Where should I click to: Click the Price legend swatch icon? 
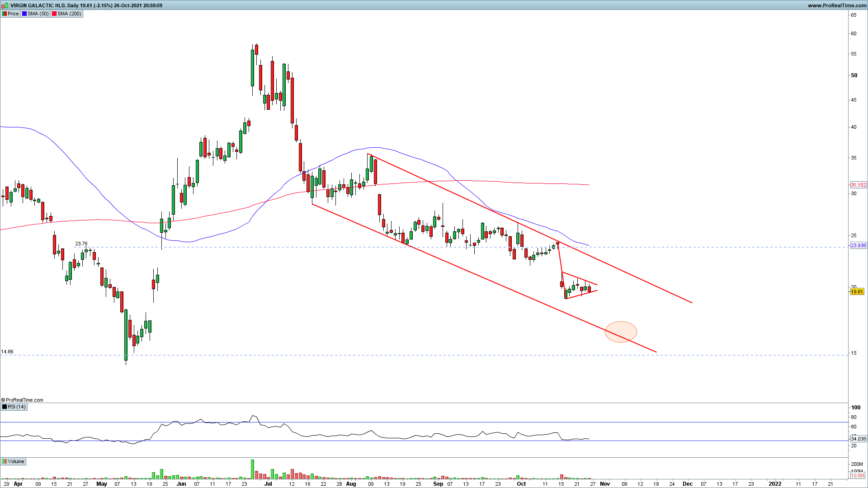point(5,14)
